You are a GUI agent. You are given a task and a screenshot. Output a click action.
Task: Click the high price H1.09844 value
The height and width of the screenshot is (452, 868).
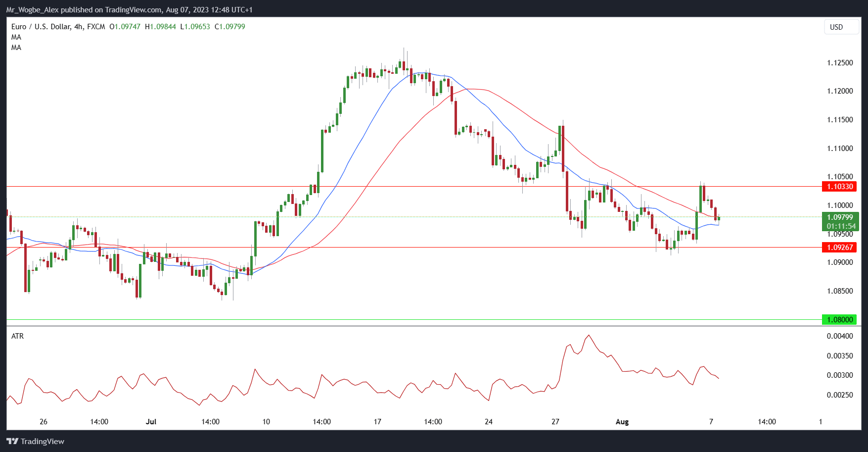click(160, 27)
